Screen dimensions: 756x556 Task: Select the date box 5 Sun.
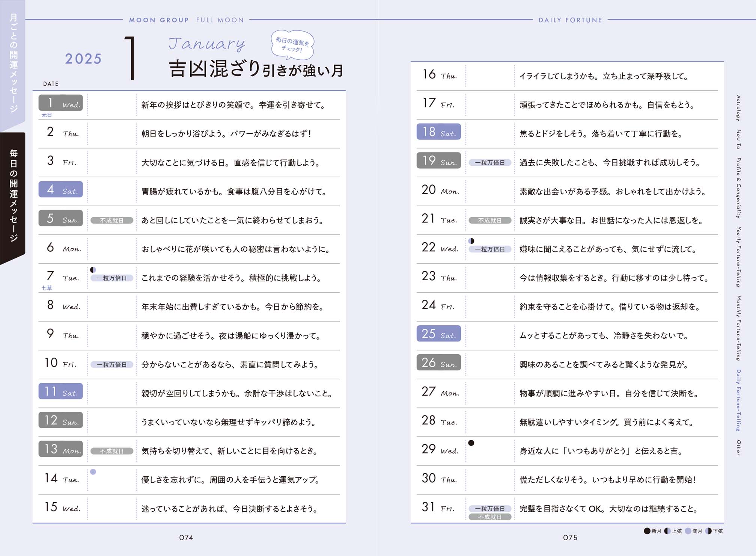click(60, 218)
